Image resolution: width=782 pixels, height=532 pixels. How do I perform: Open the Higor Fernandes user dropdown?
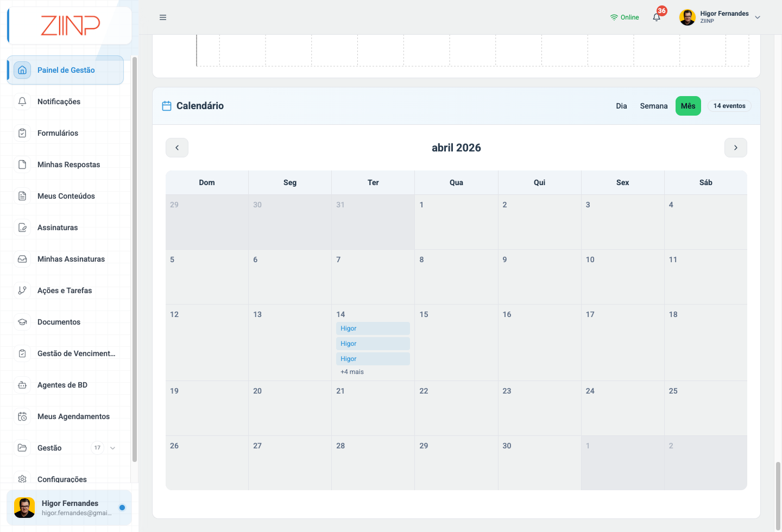tap(720, 17)
